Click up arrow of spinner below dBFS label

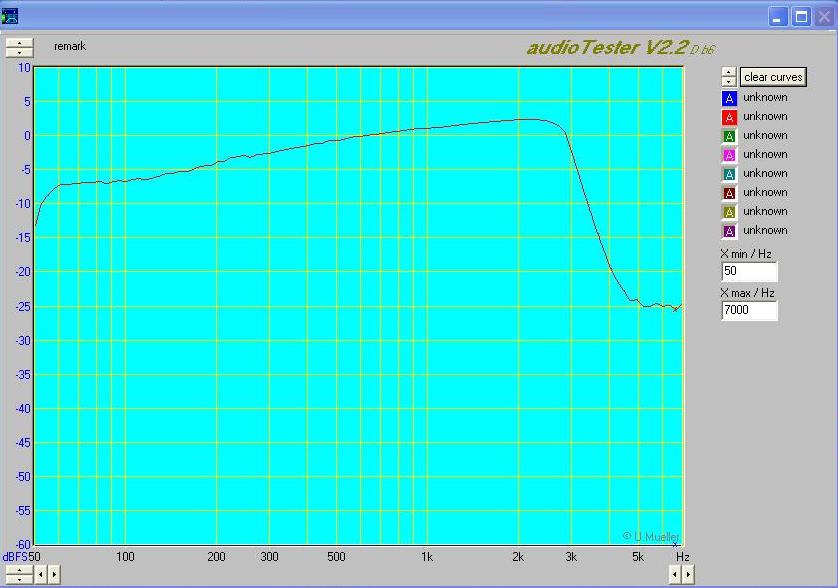(x=19, y=569)
